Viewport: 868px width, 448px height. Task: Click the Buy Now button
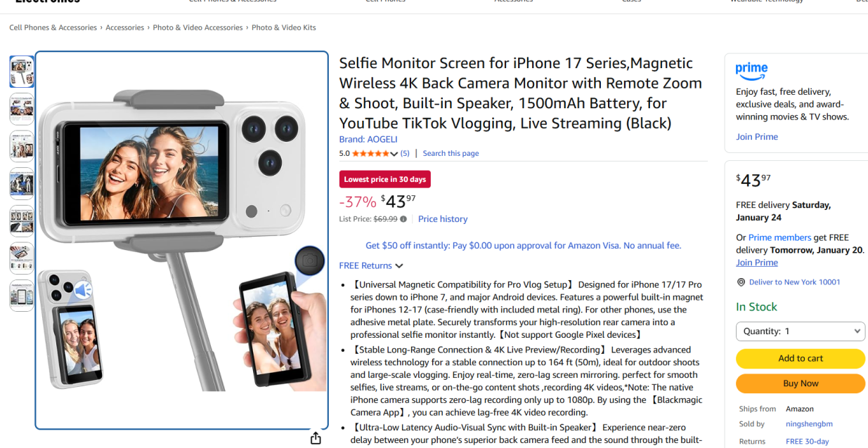tap(801, 383)
